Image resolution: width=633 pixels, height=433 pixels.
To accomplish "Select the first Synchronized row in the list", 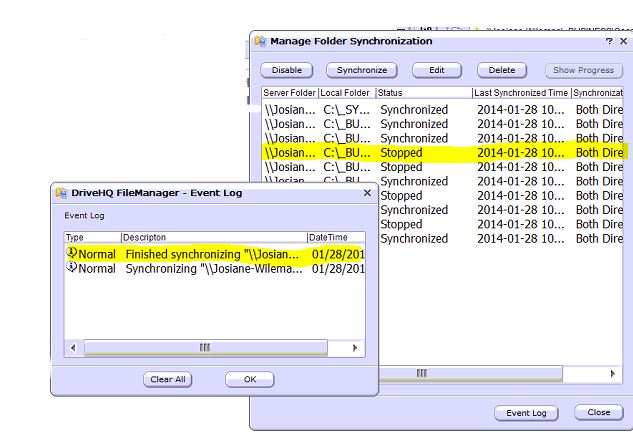I will click(440, 110).
